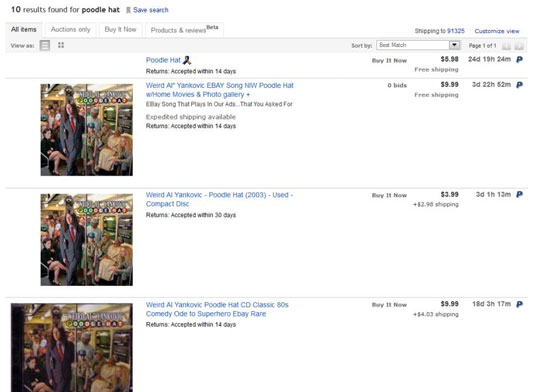This screenshot has height=392, width=535.
Task: Open Weird Al Poodle Hat 2003 Used listing
Action: click(219, 200)
